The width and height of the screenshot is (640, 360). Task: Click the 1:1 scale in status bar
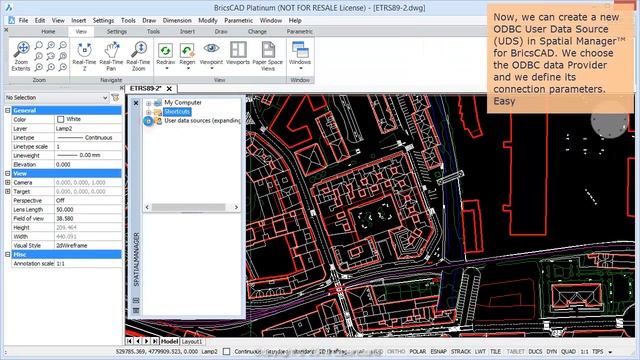click(x=584, y=351)
